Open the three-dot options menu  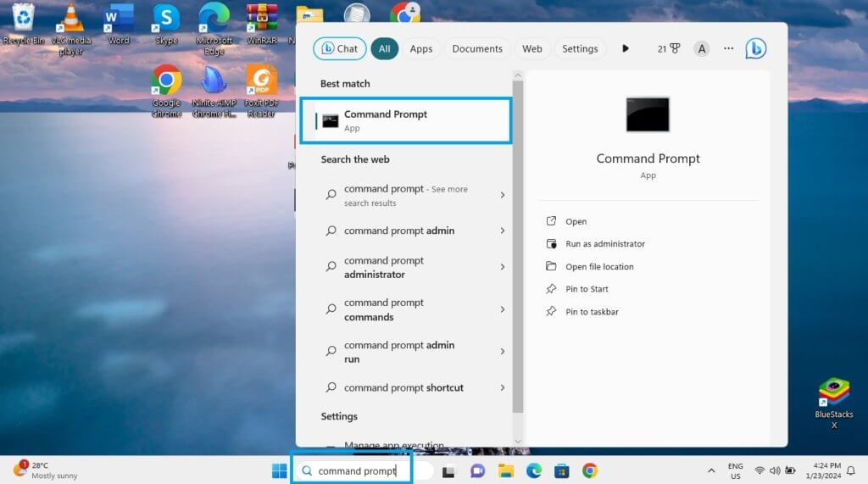pyautogui.click(x=728, y=48)
